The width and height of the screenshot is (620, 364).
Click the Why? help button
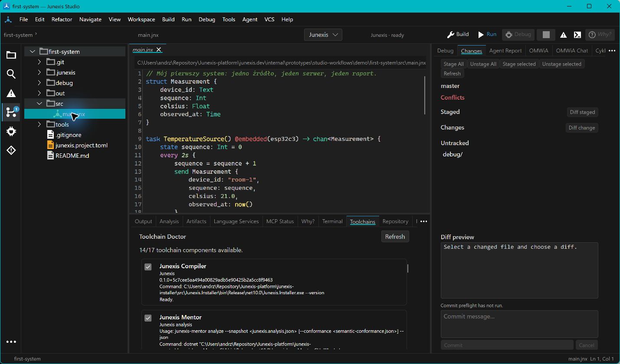pyautogui.click(x=600, y=35)
